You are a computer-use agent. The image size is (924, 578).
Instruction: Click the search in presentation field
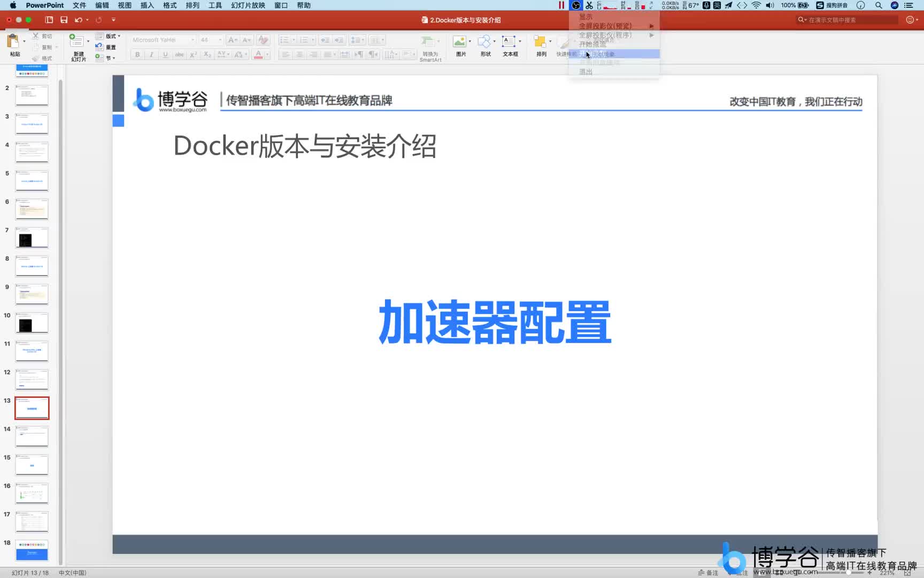(x=848, y=20)
